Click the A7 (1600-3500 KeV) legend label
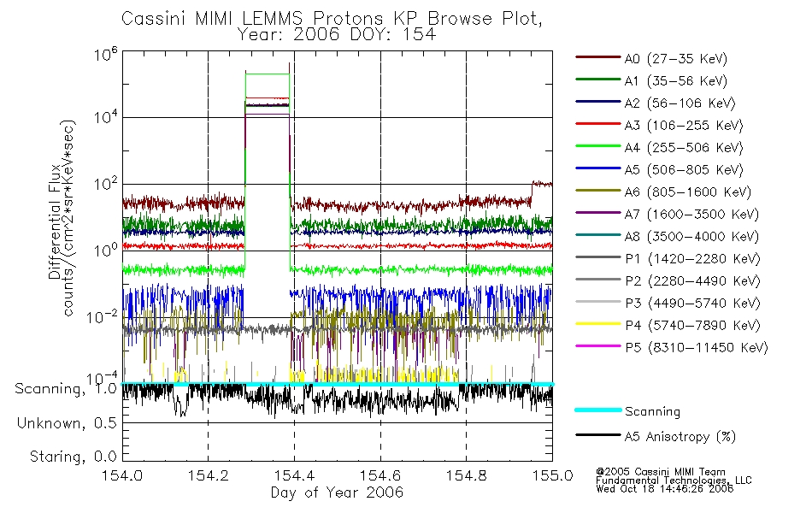 691,215
